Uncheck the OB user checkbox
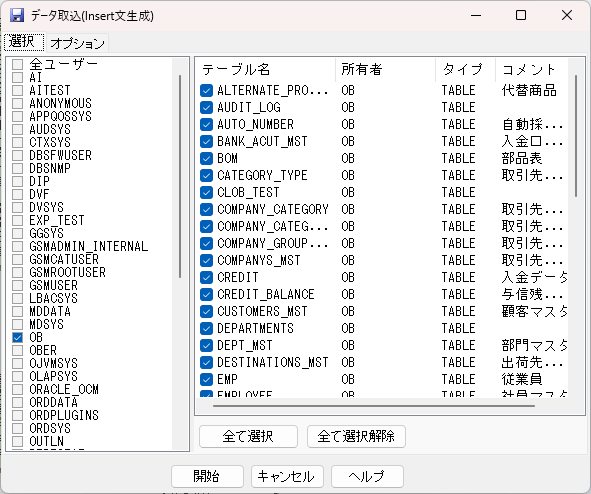 coord(17,337)
